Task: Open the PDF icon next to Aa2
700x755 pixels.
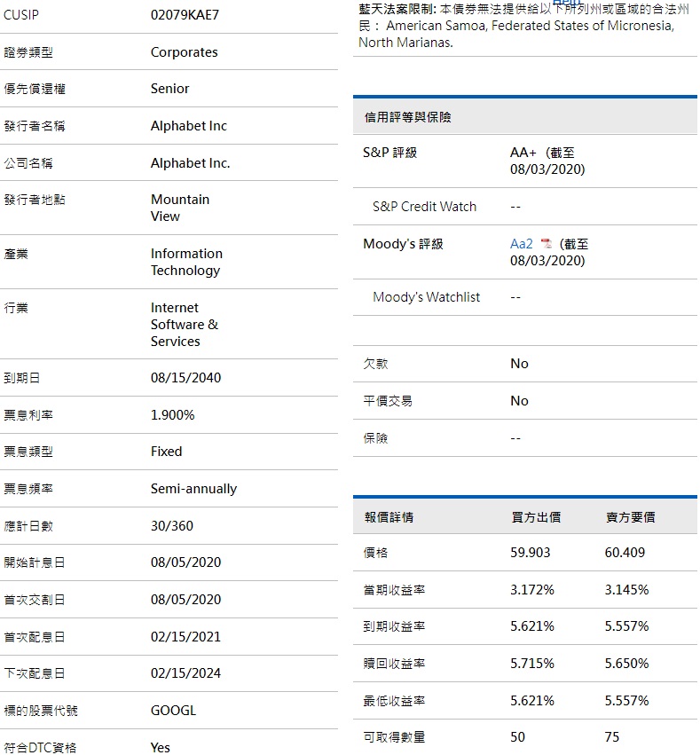Action: pyautogui.click(x=547, y=244)
